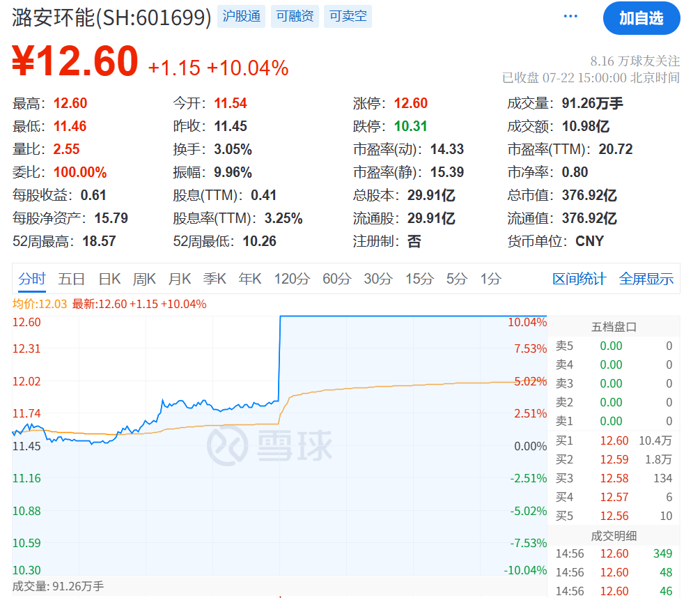
Task: Click the 可融资 tag
Action: click(x=295, y=17)
